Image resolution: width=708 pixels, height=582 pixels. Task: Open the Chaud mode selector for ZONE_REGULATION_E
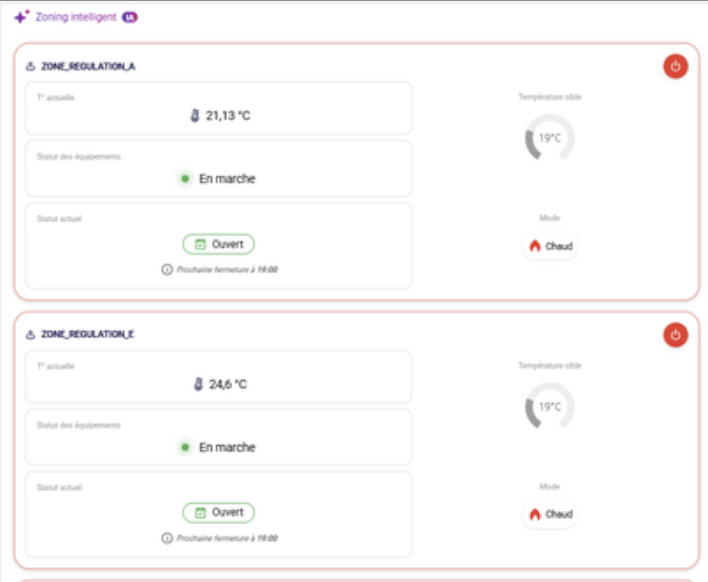coord(550,514)
